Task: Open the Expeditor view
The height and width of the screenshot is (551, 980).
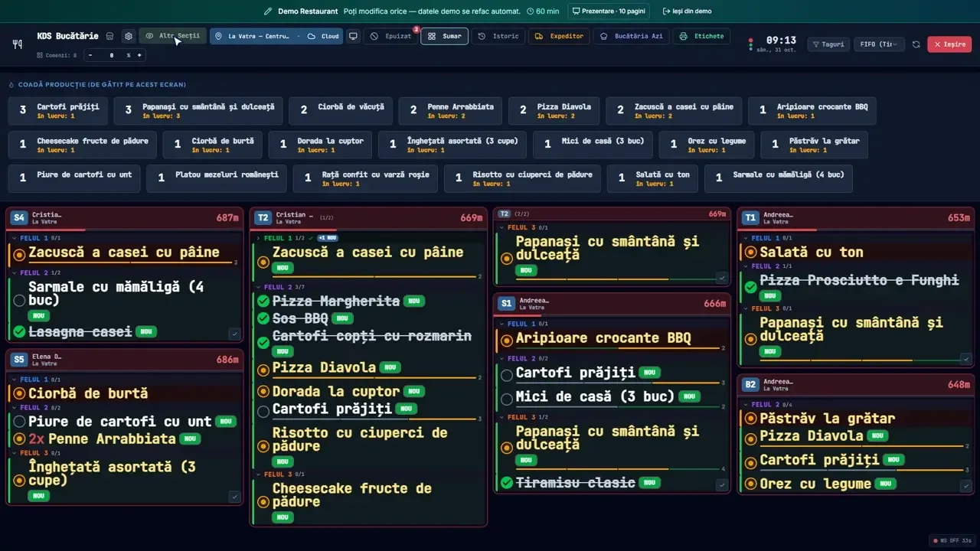Action: pos(559,36)
